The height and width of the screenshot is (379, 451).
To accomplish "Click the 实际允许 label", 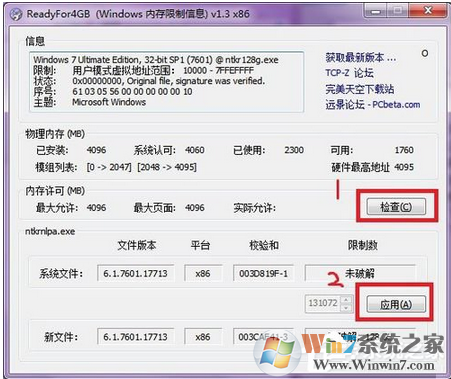I will (x=255, y=208).
